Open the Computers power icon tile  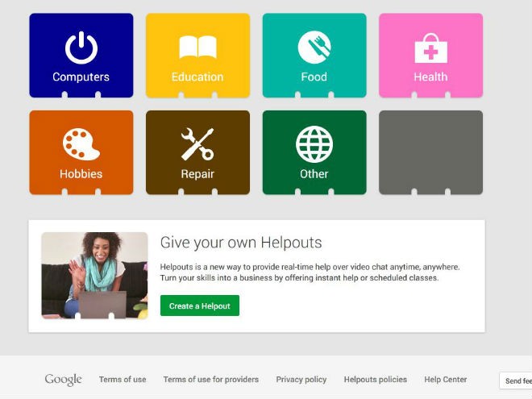pos(81,48)
